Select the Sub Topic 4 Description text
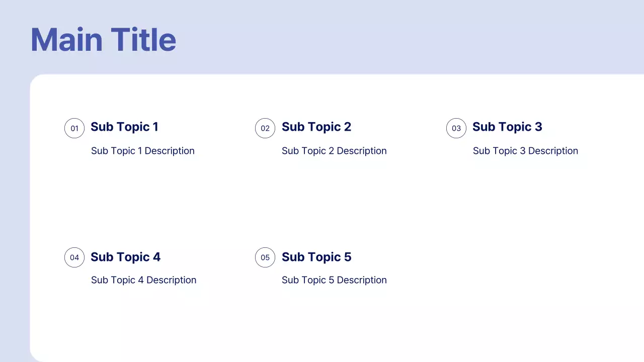Viewport: 644px width, 362px height. click(x=143, y=280)
